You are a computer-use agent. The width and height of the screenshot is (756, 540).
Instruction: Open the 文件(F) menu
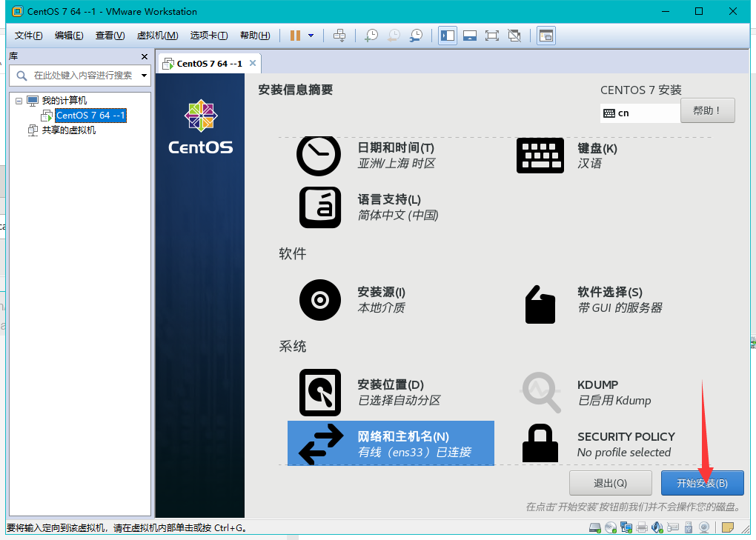pos(28,36)
